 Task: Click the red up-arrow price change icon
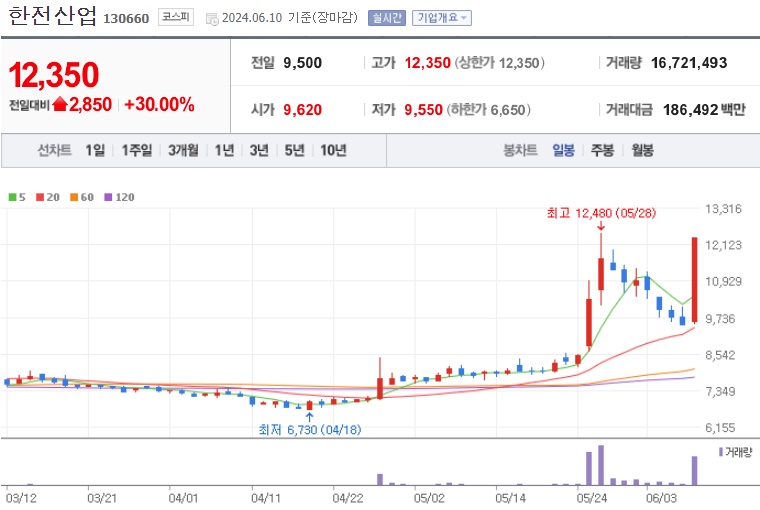point(60,104)
